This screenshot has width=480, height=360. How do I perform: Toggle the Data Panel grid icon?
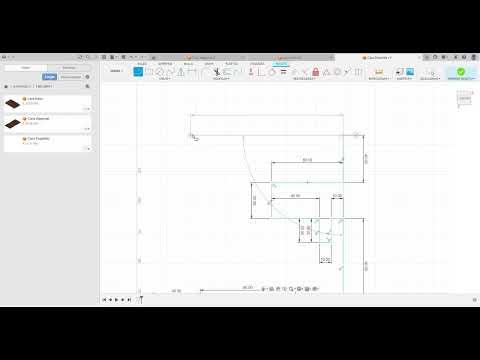tap(104, 57)
